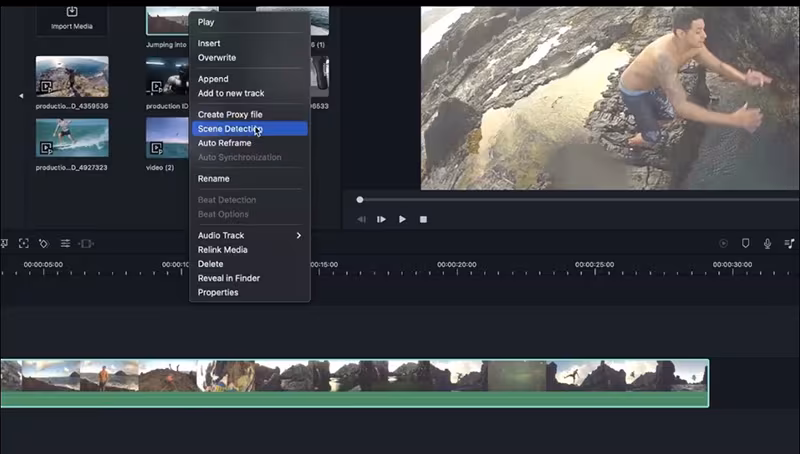The image size is (800, 454).
Task: Click the stretch clip to fit icon
Action: [86, 243]
